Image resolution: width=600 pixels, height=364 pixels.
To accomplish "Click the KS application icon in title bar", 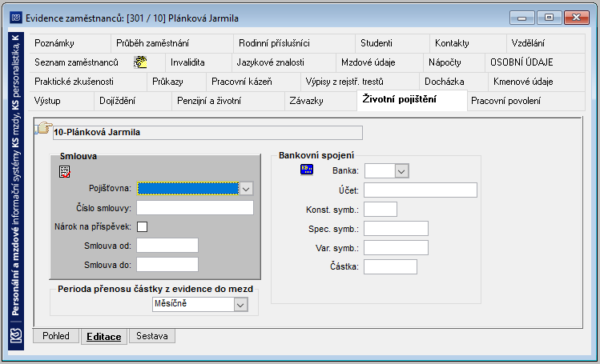I will [x=16, y=18].
